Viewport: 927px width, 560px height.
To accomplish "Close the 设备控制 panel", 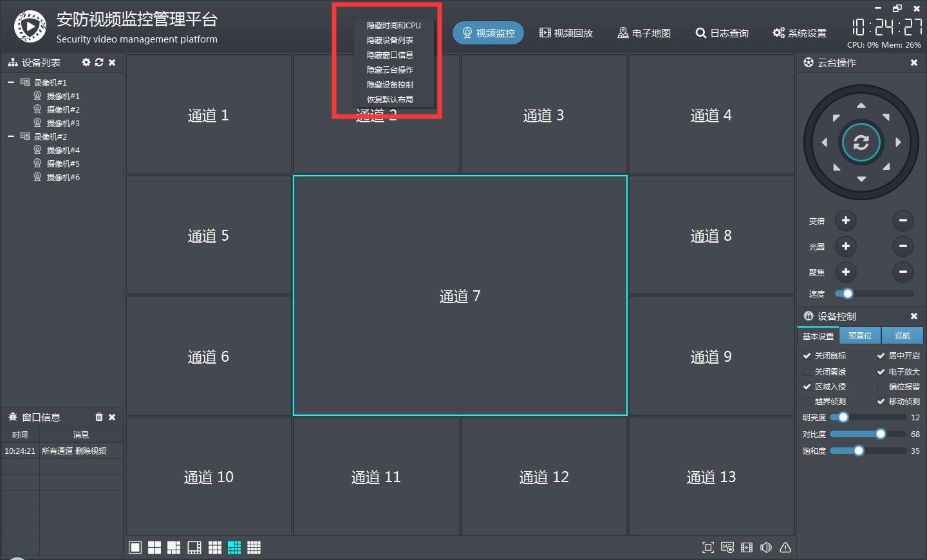I will click(x=914, y=316).
